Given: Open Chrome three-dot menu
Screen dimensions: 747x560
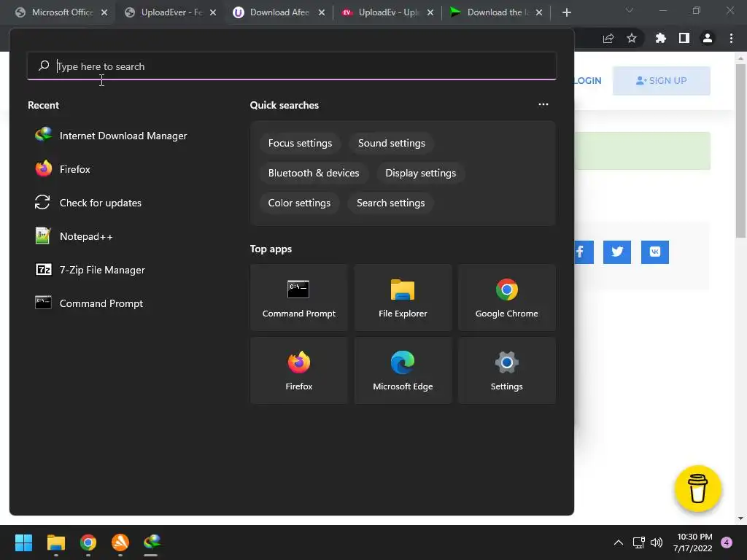Looking at the screenshot, I should (x=731, y=38).
